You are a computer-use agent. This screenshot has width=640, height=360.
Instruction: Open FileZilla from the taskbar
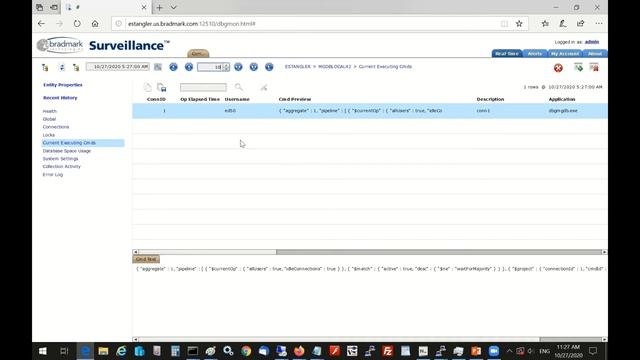[x=387, y=351]
